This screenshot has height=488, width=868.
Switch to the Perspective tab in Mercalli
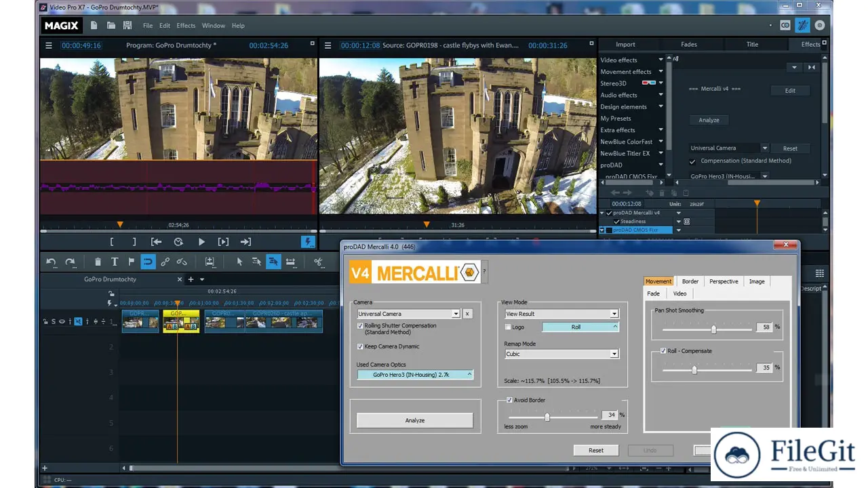[x=724, y=281]
